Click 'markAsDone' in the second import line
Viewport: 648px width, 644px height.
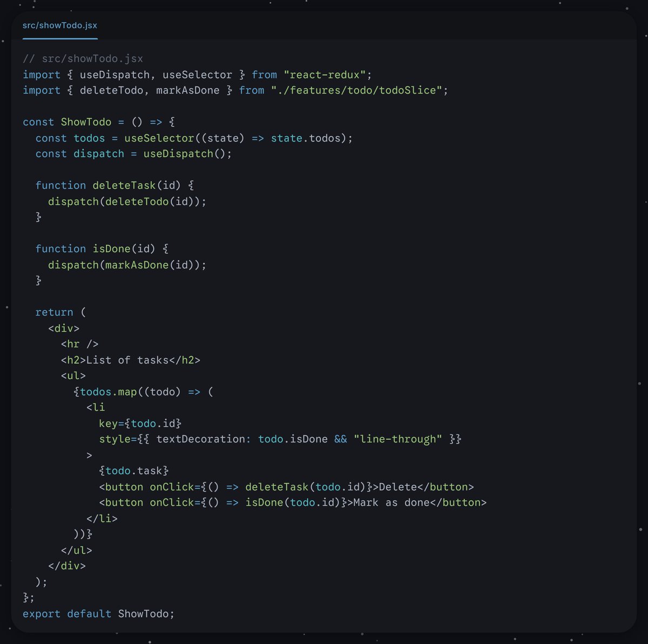pos(188,90)
